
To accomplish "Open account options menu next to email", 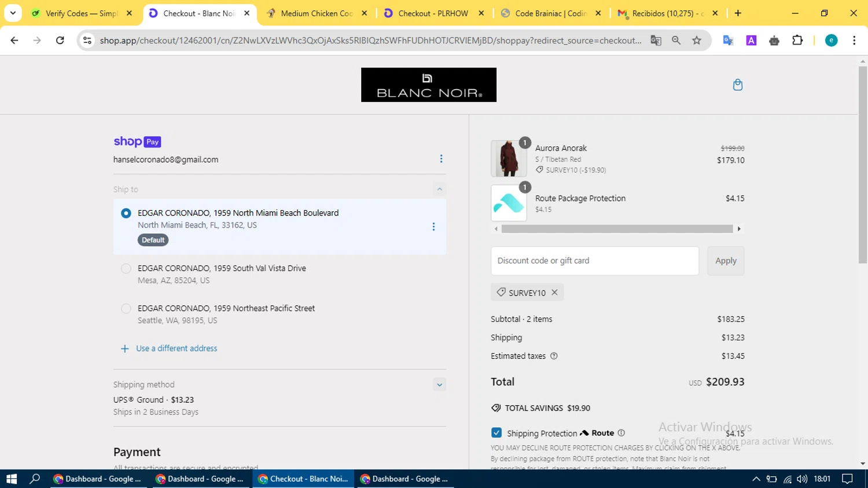I will (x=441, y=159).
